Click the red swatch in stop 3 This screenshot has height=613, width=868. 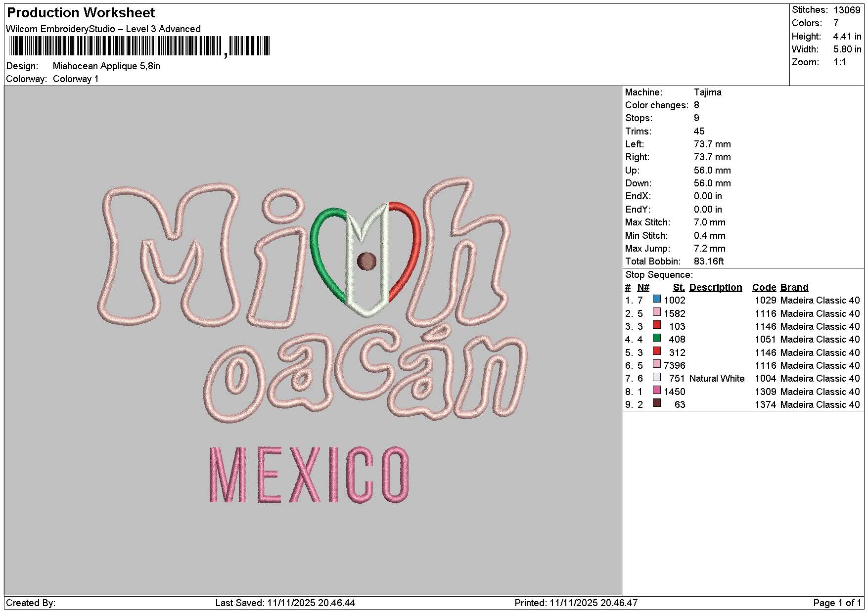click(657, 325)
